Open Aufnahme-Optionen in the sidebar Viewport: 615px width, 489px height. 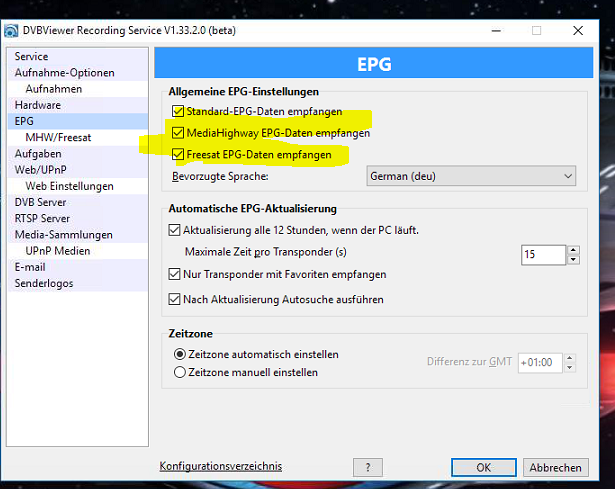coord(78,73)
